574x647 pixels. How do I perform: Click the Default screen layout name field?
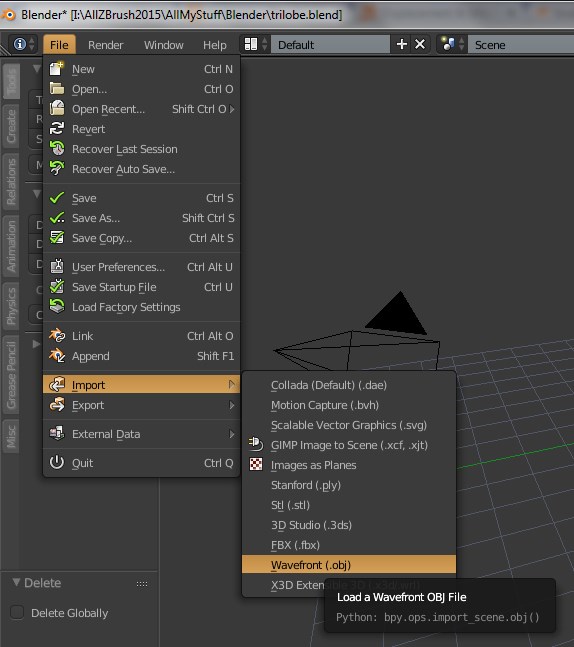[330, 45]
